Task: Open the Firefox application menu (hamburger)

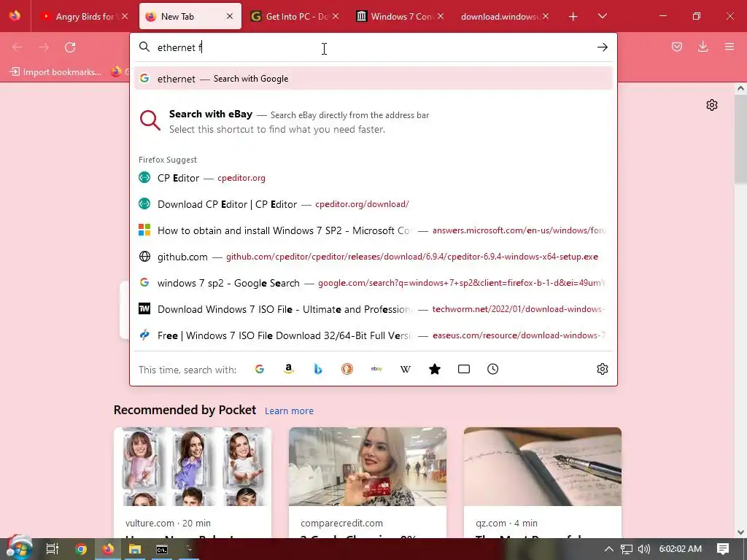Action: coord(729,47)
